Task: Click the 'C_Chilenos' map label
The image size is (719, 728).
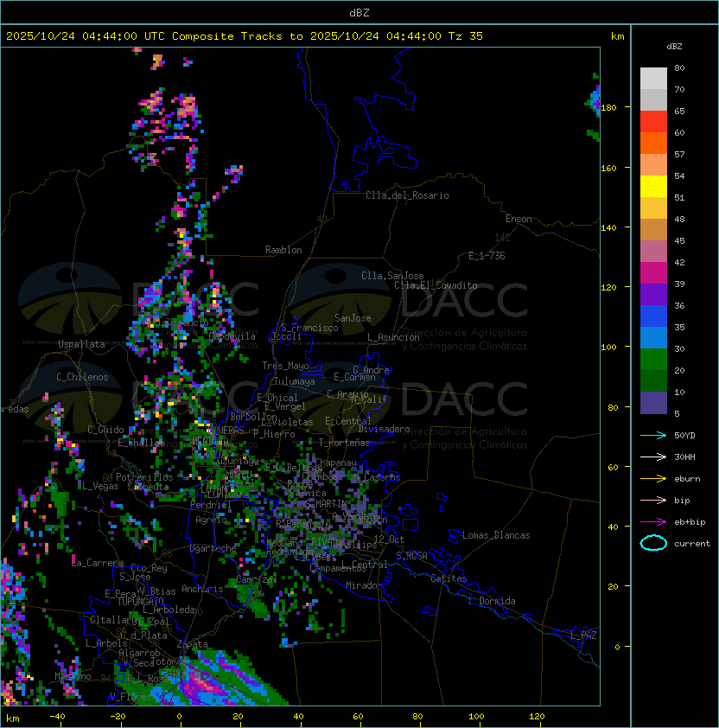Action: tap(82, 377)
